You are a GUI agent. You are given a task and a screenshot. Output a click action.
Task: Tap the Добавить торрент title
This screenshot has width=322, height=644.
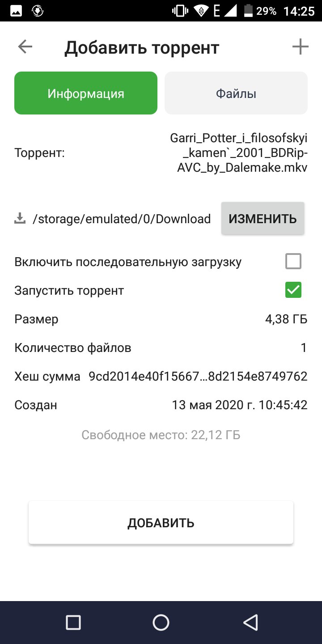point(142,47)
